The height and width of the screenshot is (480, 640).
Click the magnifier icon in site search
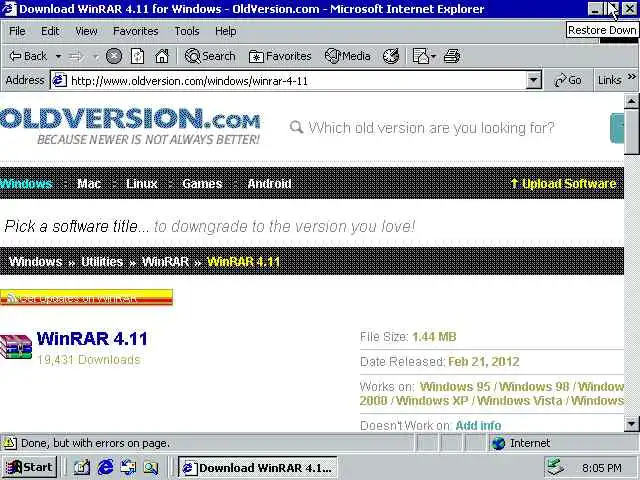[296, 127]
